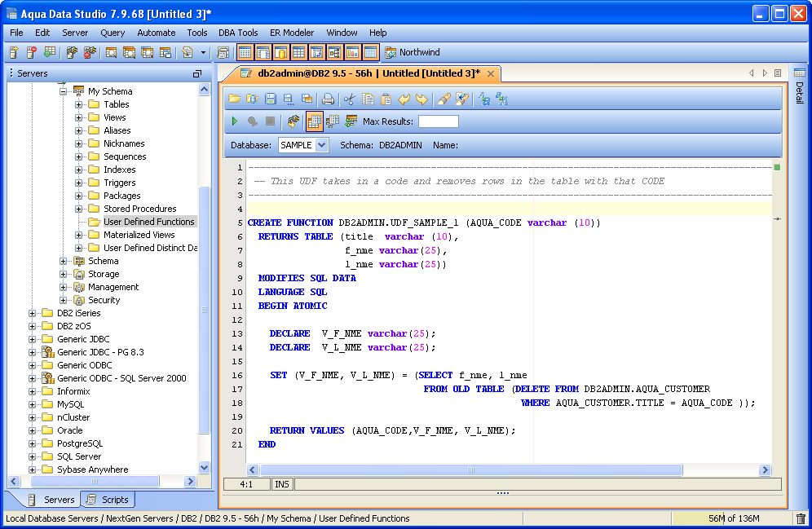Toggle the bar chart window button in top toolbar

(352, 52)
